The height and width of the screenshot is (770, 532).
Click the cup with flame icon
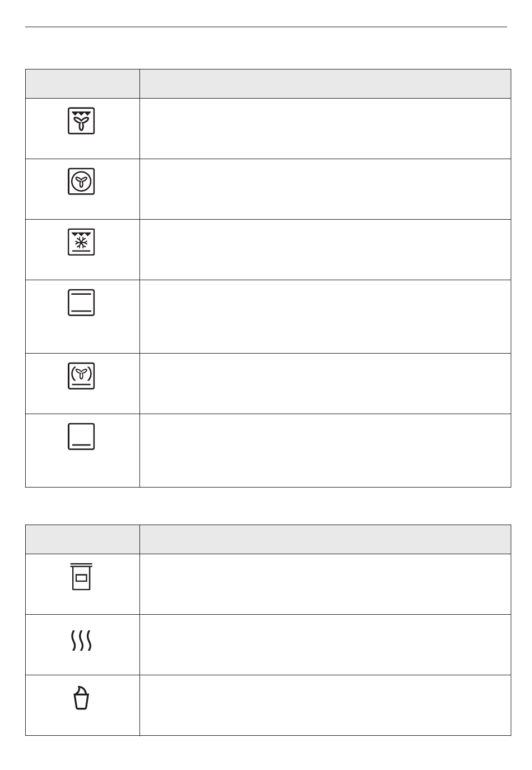81,698
